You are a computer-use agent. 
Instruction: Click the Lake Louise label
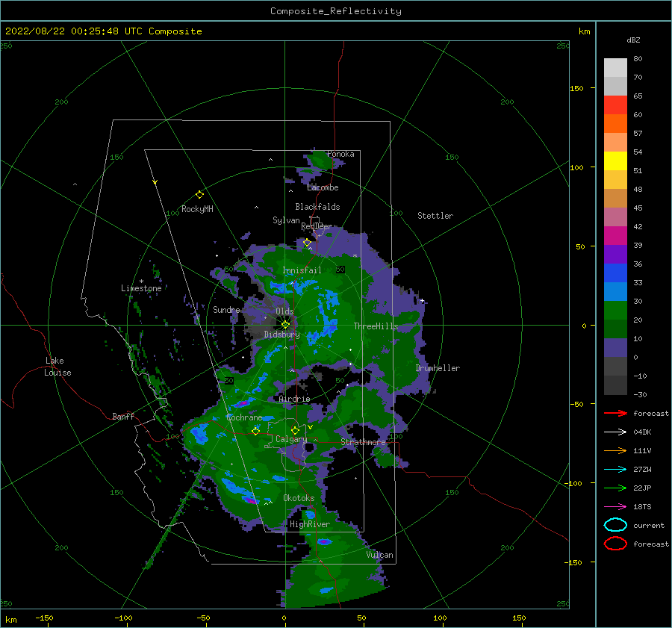(x=57, y=367)
